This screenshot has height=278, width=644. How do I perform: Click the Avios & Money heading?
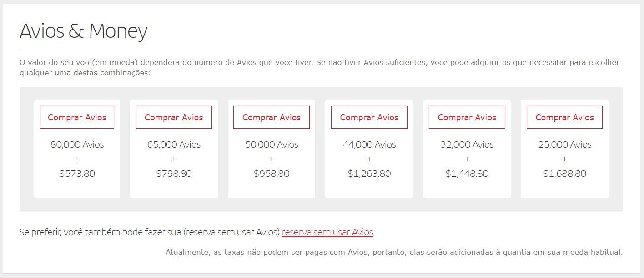click(84, 31)
